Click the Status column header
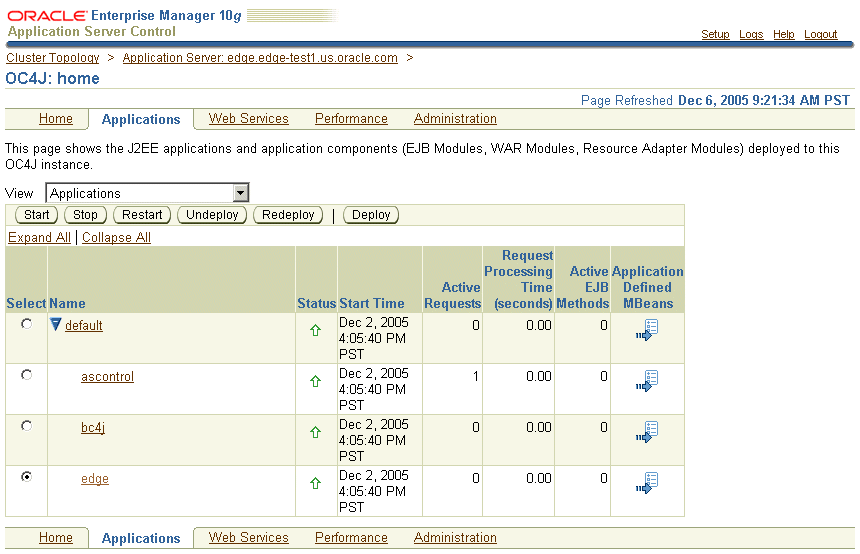 click(x=316, y=303)
